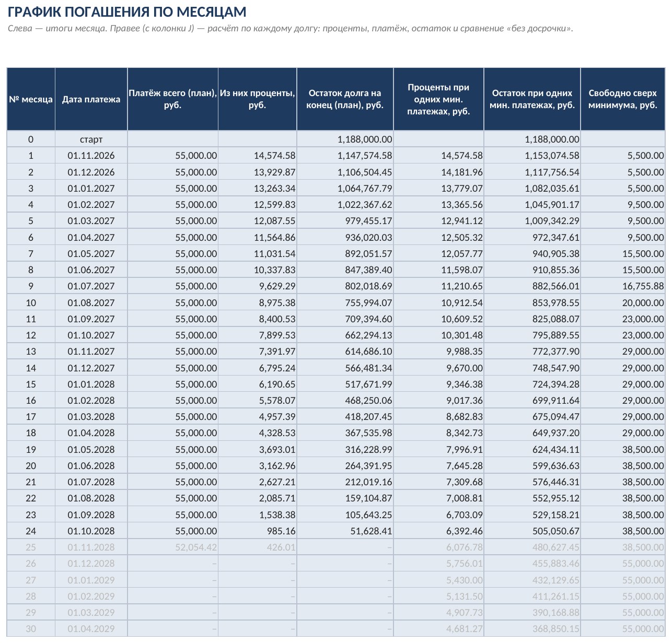This screenshot has width=672, height=643.
Task: Click the cell "20,000.00"
Action: pyautogui.click(x=623, y=302)
